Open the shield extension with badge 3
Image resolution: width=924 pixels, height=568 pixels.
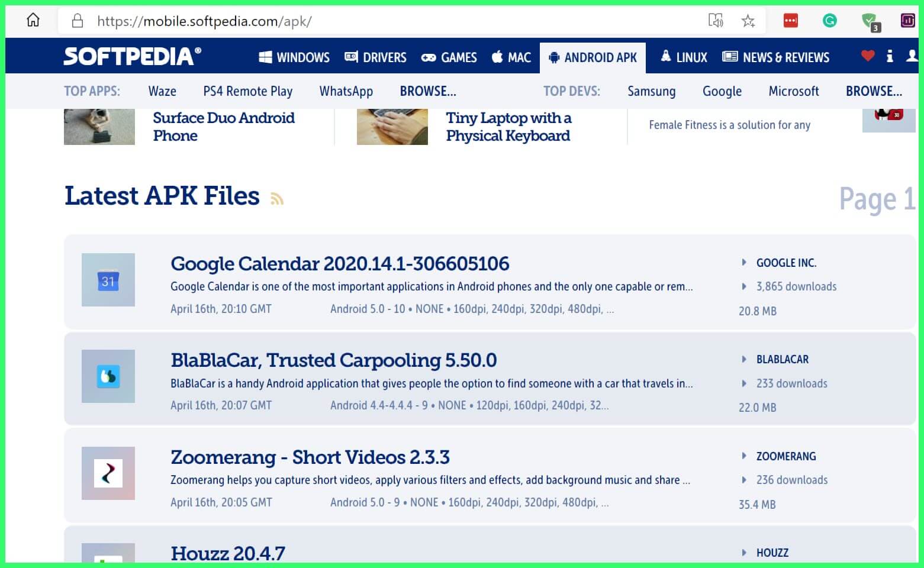[871, 22]
